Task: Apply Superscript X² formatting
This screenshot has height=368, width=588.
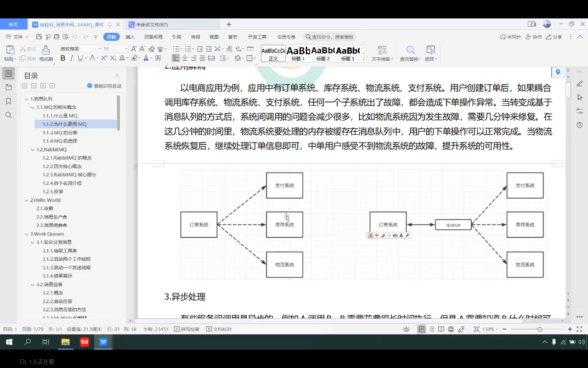Action: tap(104, 58)
